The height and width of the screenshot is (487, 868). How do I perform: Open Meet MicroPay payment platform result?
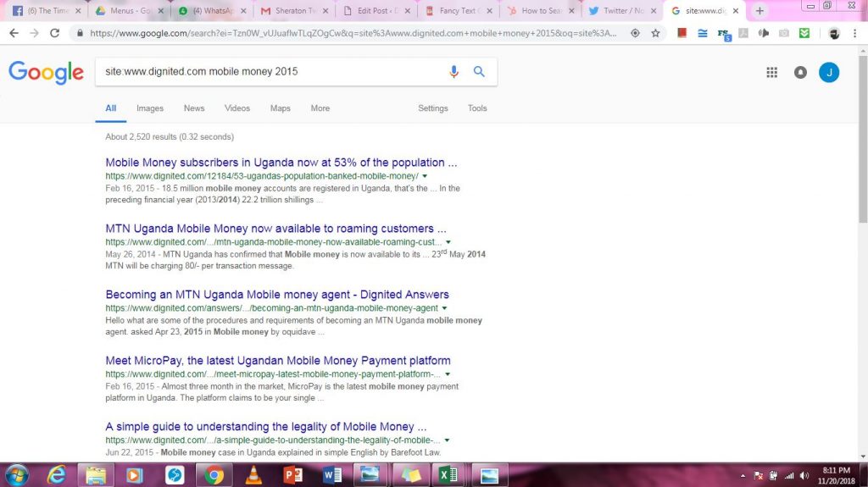278,361
